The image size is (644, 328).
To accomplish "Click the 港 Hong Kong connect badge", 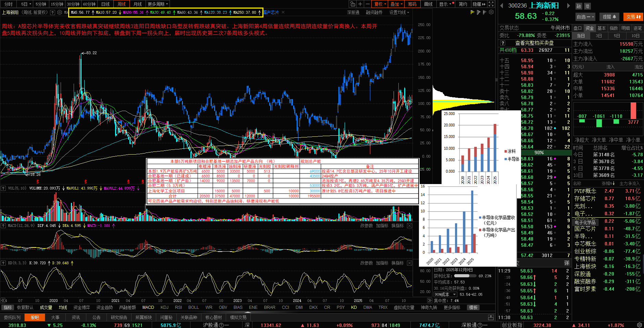I will coord(587,6).
